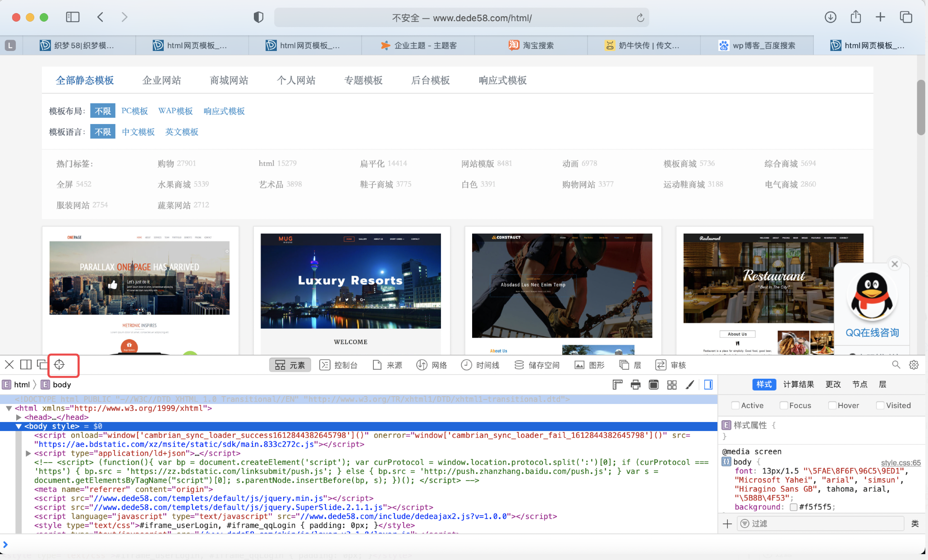Switch to 更改 changes panel

click(833, 384)
